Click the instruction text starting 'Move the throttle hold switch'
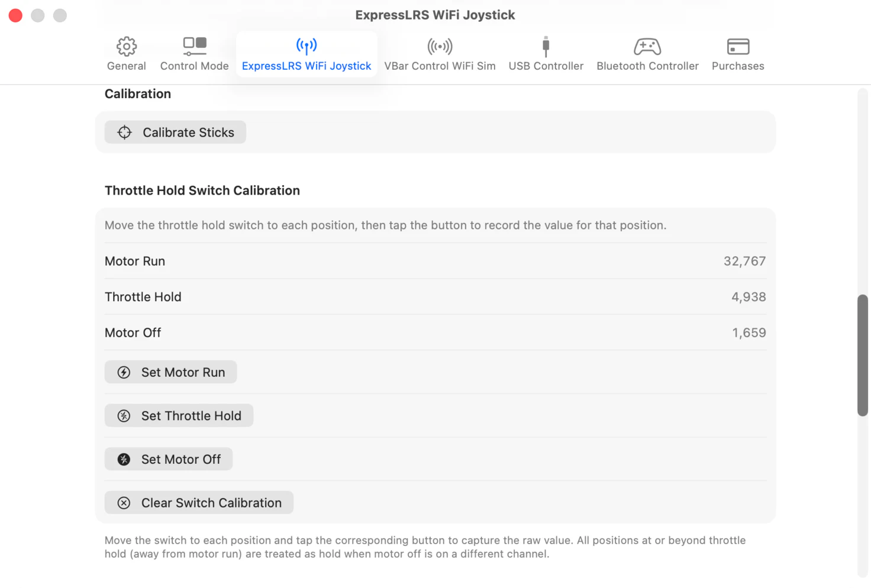 click(386, 225)
